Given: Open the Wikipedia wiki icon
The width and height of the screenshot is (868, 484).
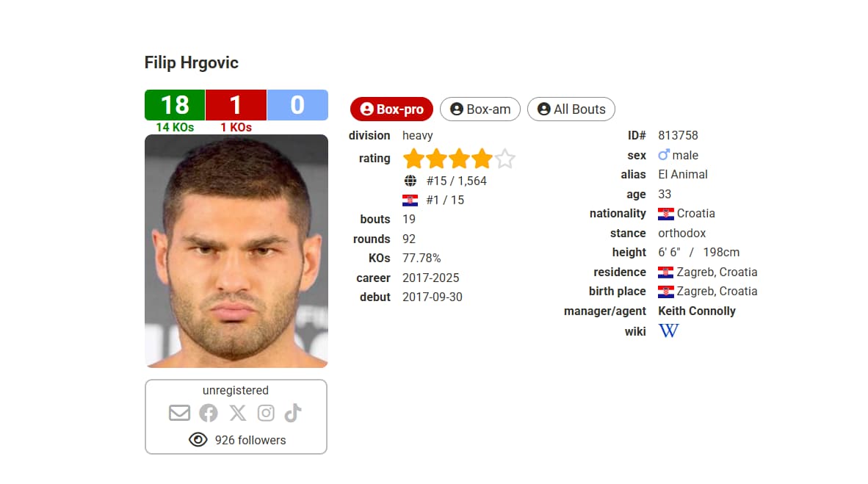Looking at the screenshot, I should coord(668,331).
